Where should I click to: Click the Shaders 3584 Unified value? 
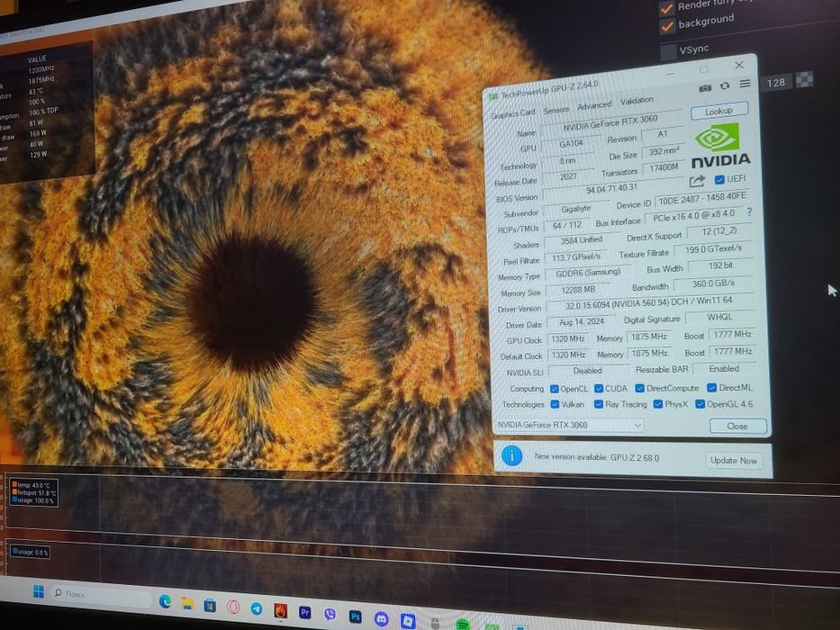click(582, 240)
